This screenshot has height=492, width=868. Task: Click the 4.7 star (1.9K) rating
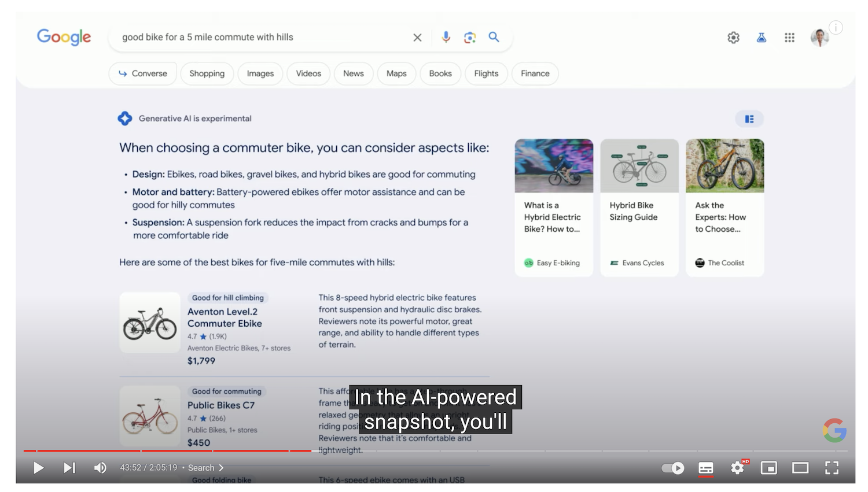(207, 336)
